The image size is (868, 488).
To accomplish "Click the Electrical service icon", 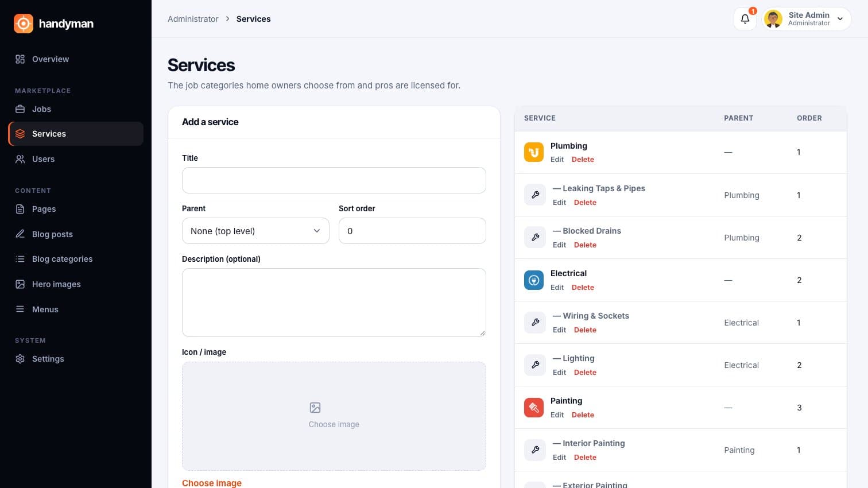I will [534, 280].
